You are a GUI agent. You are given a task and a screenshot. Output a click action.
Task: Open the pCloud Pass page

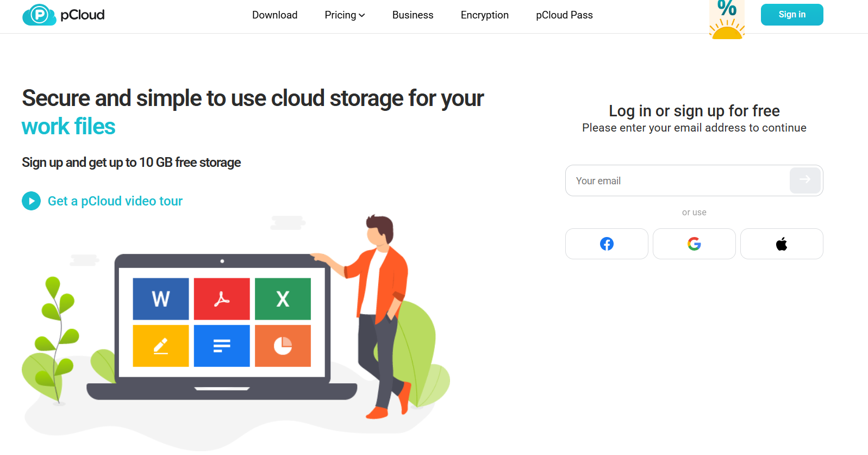point(564,15)
